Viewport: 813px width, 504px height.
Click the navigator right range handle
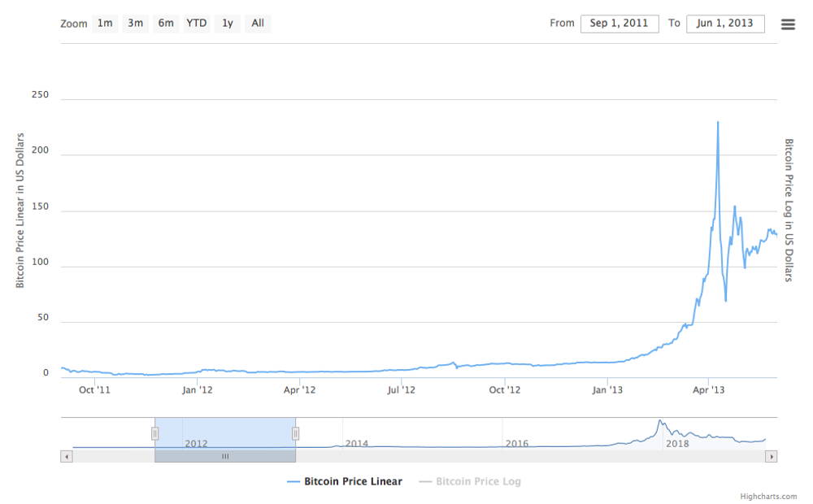pyautogui.click(x=296, y=433)
